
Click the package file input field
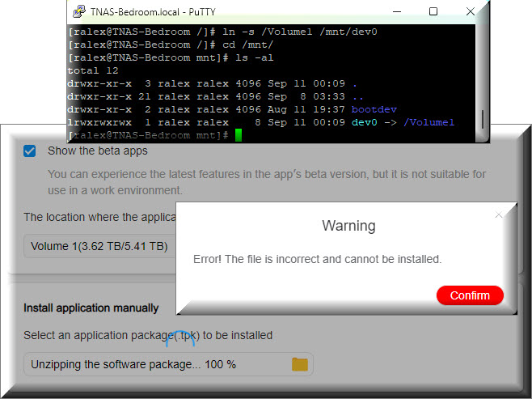(168, 364)
